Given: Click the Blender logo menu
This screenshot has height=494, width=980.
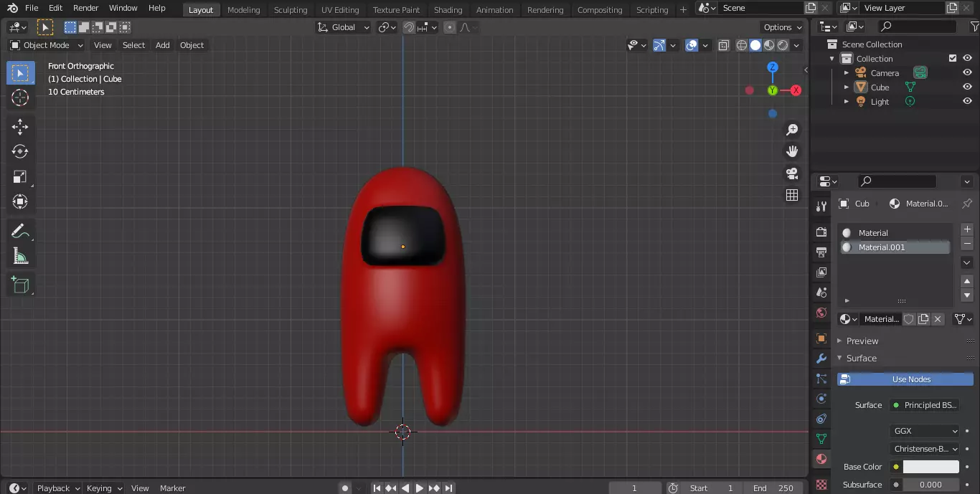Looking at the screenshot, I should [x=12, y=8].
